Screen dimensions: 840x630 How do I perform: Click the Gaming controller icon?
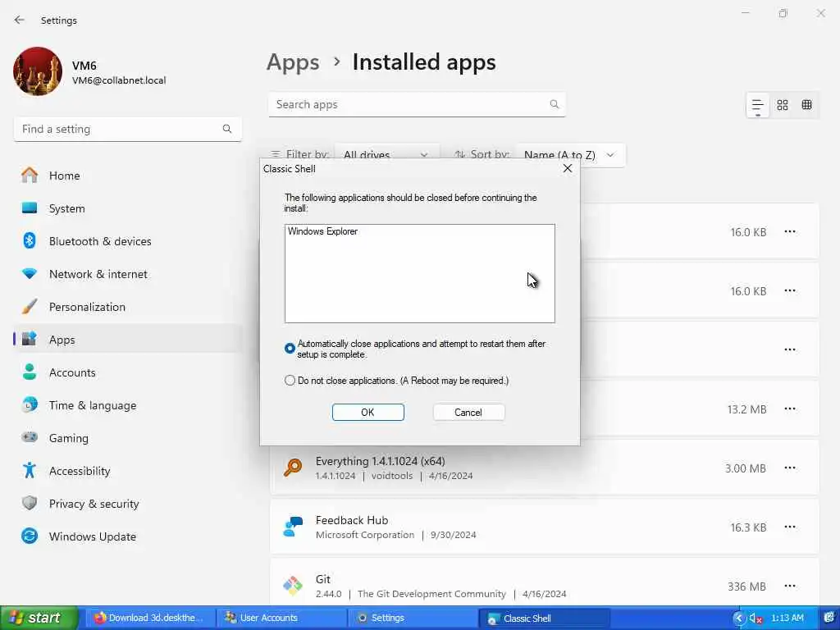(x=30, y=438)
